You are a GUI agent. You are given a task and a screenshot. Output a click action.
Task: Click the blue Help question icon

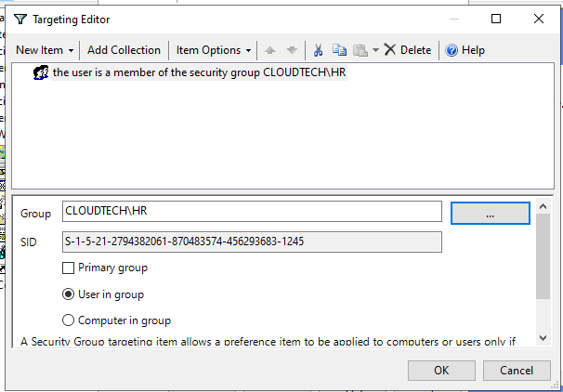[x=452, y=50]
